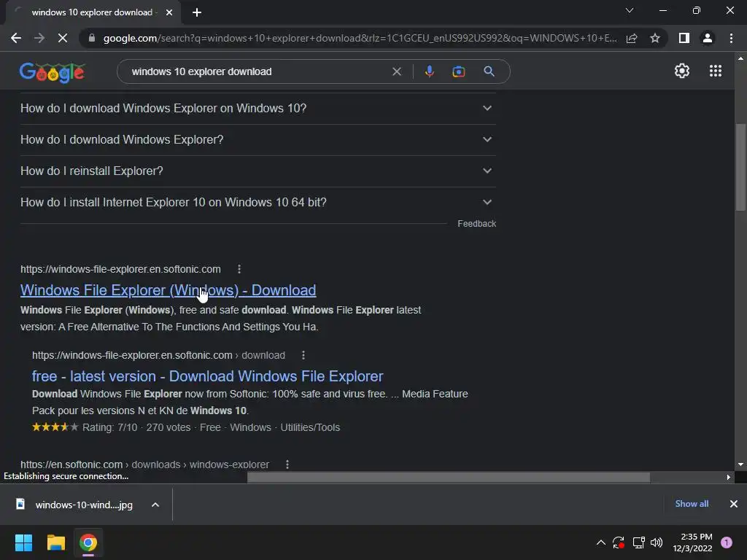747x560 pixels.
Task: Open Chrome's three-dot menu
Action: tap(731, 38)
